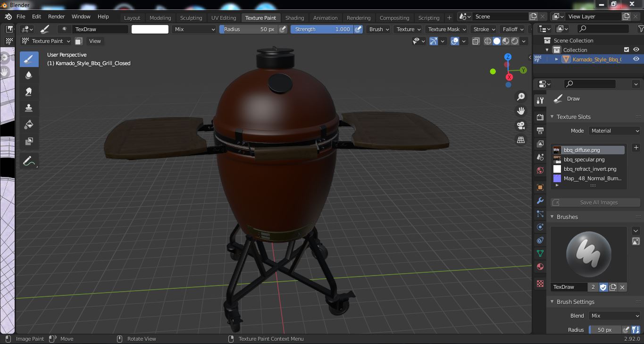Open the Output properties tab
This screenshot has width=644, height=344.
(x=540, y=130)
